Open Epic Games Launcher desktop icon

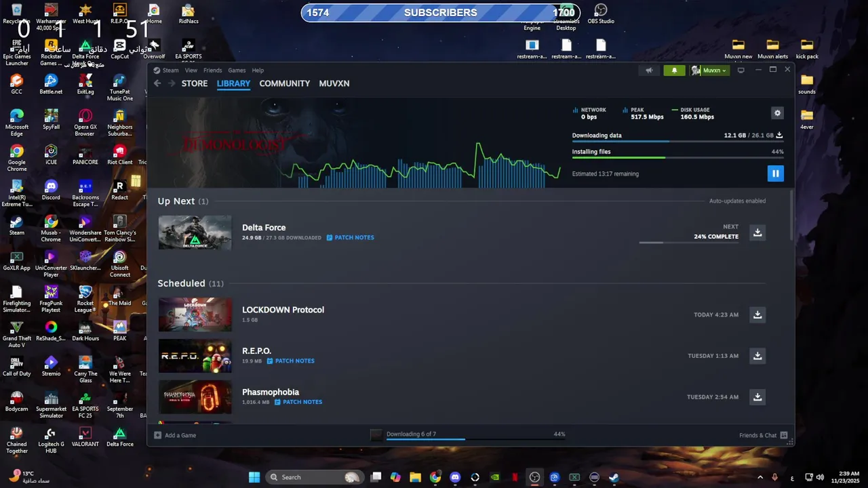17,53
